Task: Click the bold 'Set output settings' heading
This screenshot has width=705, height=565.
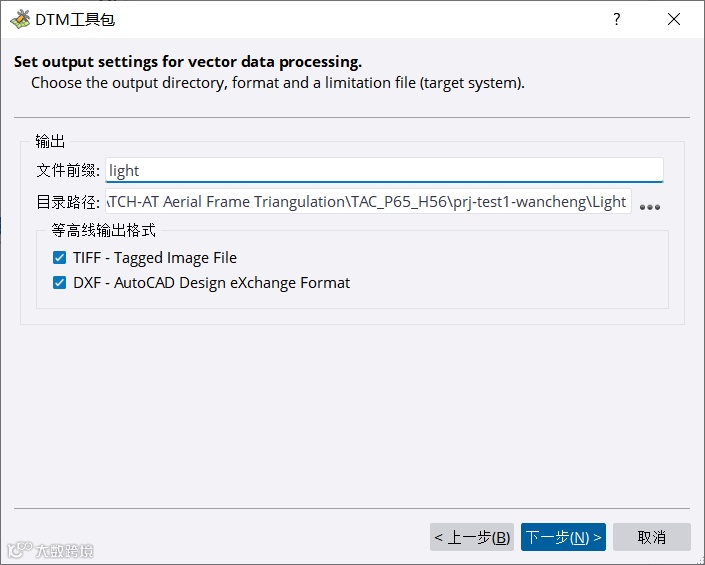Action: tap(187, 62)
